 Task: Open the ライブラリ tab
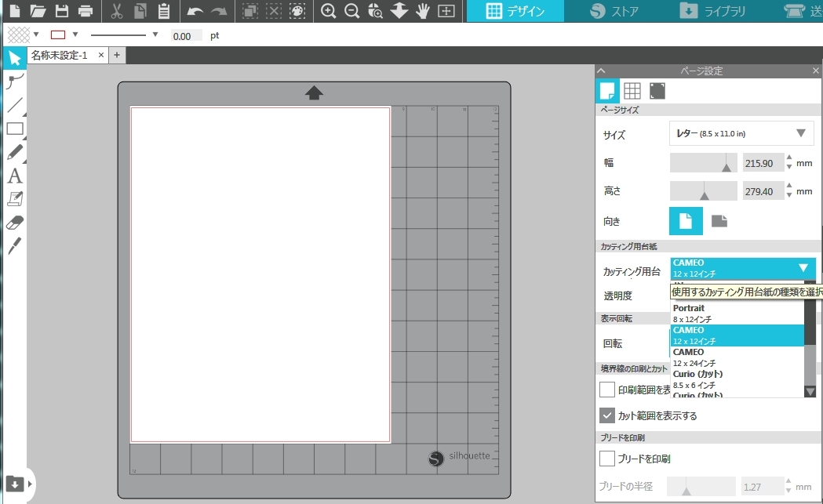pyautogui.click(x=712, y=11)
